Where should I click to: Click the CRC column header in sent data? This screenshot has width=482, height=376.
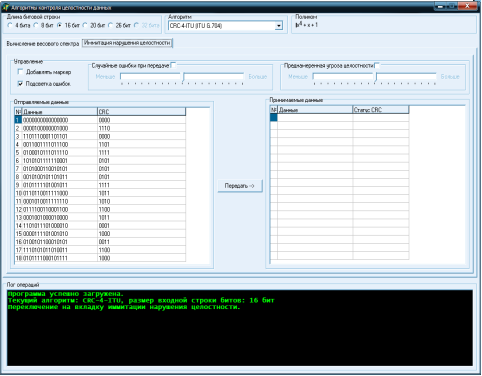tap(141, 112)
